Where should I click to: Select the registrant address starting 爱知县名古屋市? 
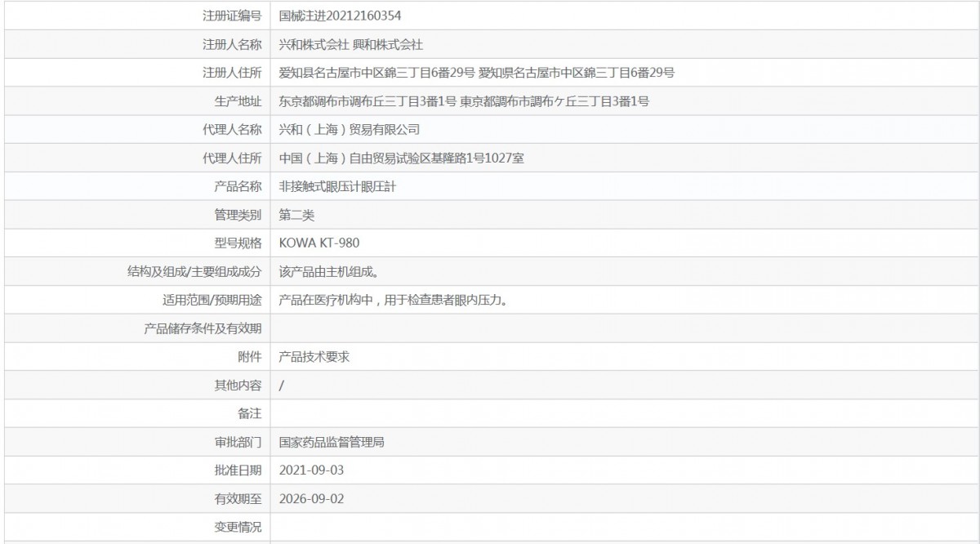click(476, 73)
